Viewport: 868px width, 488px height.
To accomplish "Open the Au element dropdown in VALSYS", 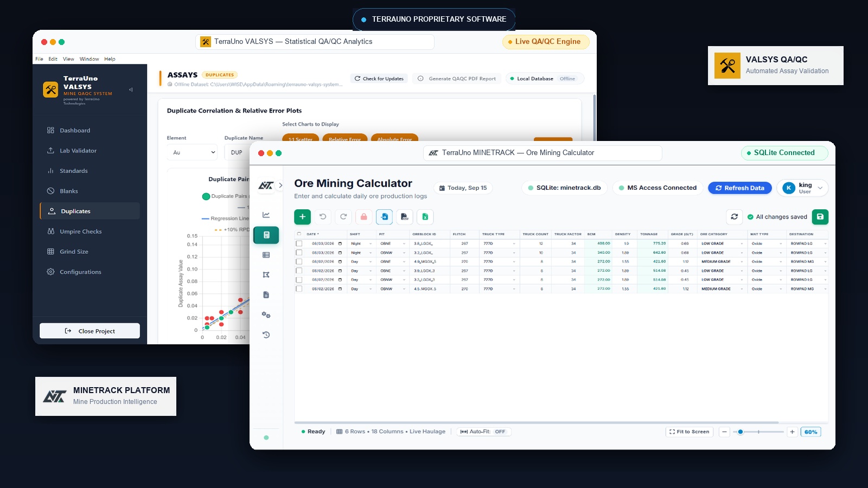I will coord(192,152).
